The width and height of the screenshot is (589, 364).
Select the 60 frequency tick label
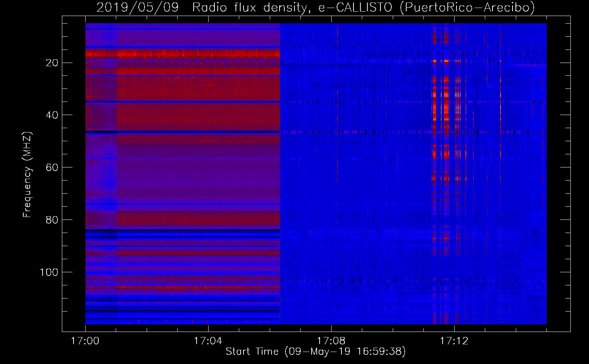52,168
